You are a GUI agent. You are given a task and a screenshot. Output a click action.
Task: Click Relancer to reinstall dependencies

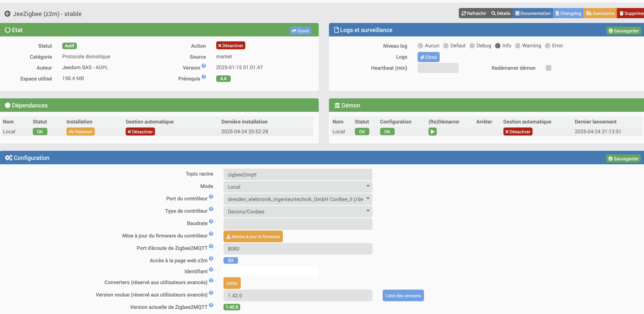pos(80,132)
